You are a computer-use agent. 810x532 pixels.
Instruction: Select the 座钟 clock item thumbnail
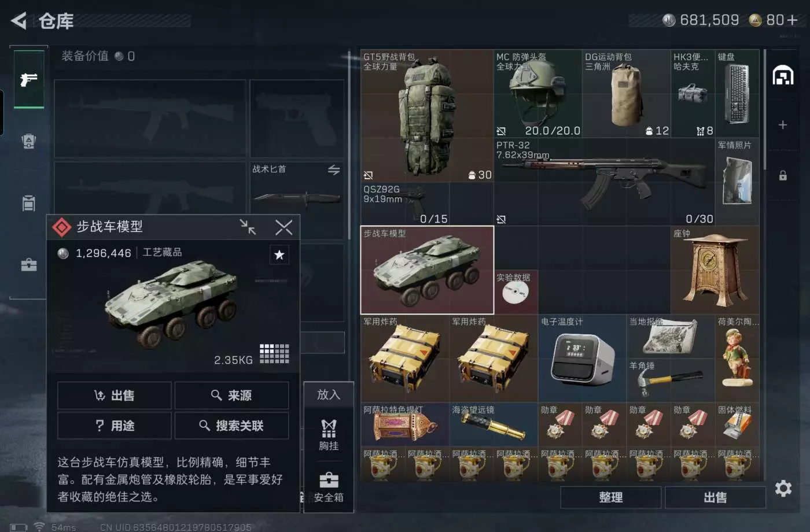(715, 270)
